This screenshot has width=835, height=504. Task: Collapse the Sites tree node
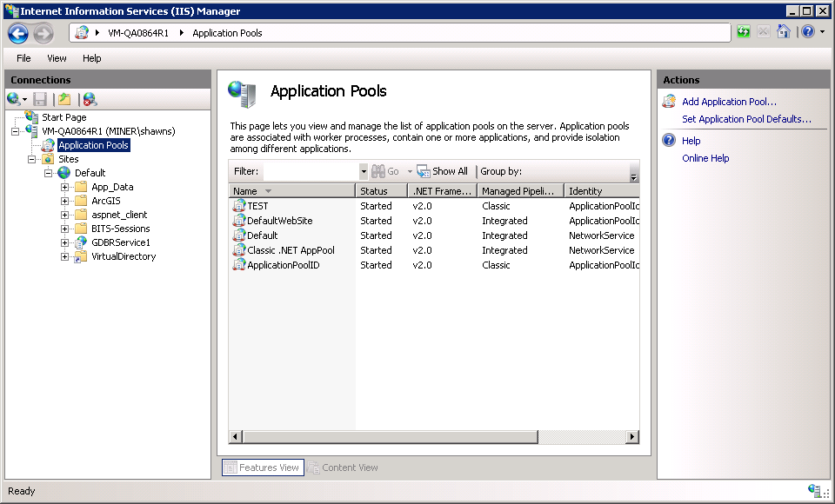coord(32,159)
